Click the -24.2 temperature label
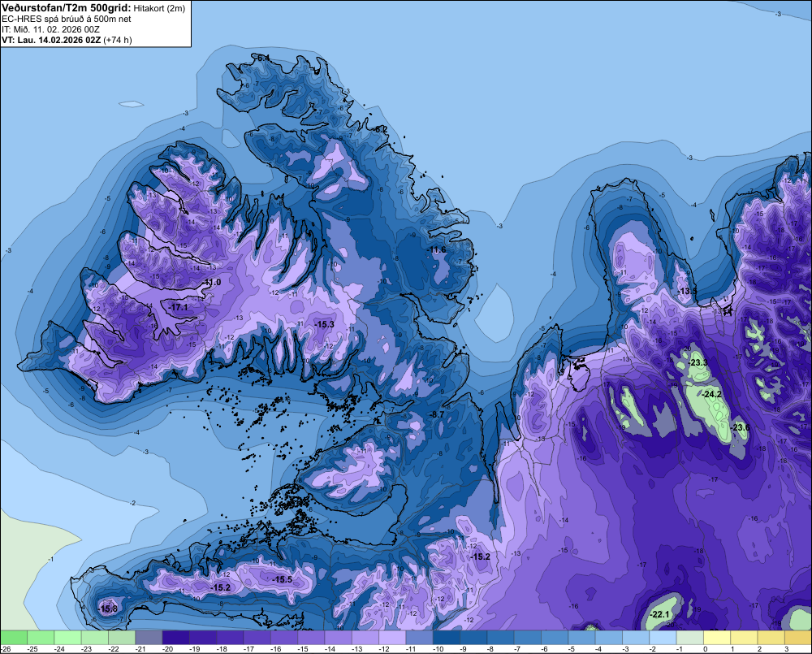 click(x=712, y=394)
